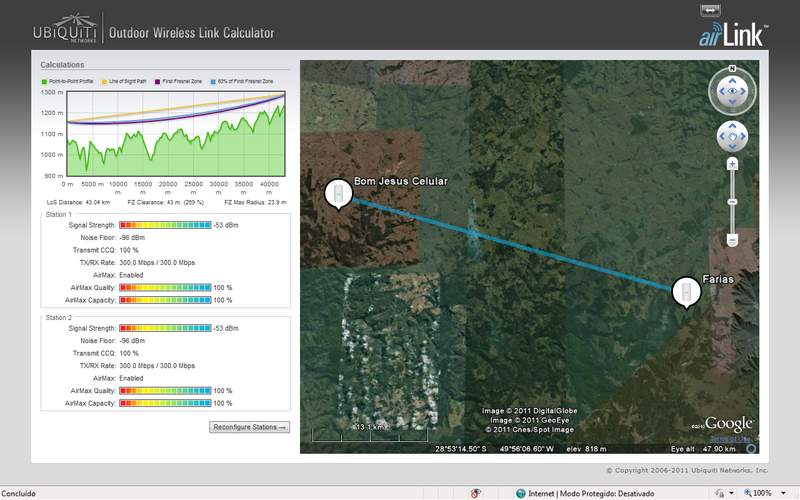The image size is (800, 500).
Task: Click the blue link line on the map
Action: (512, 245)
